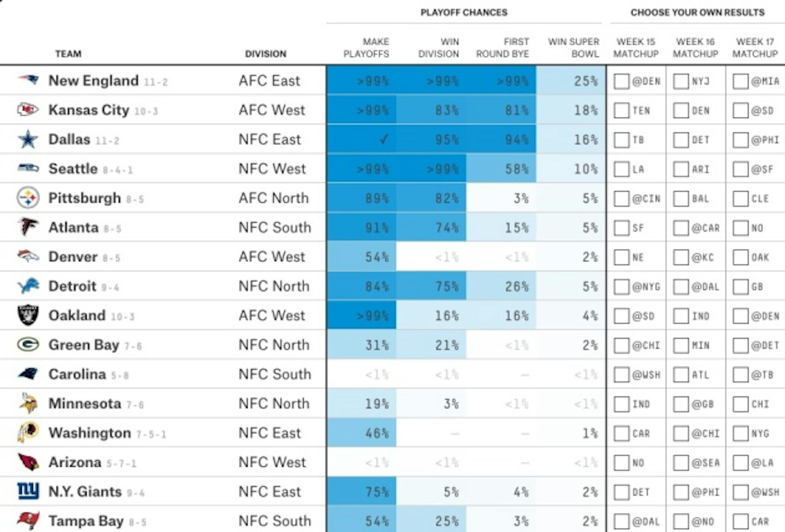
Task: Select the New England team name
Action: 93,80
